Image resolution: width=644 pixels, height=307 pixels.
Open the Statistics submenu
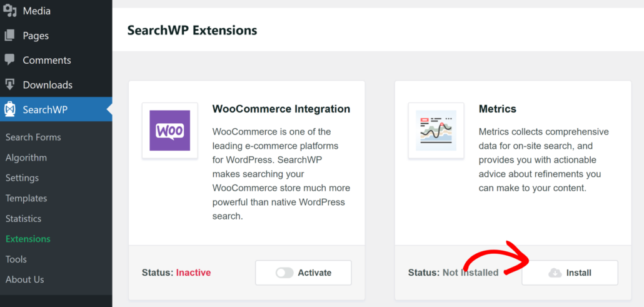(23, 219)
